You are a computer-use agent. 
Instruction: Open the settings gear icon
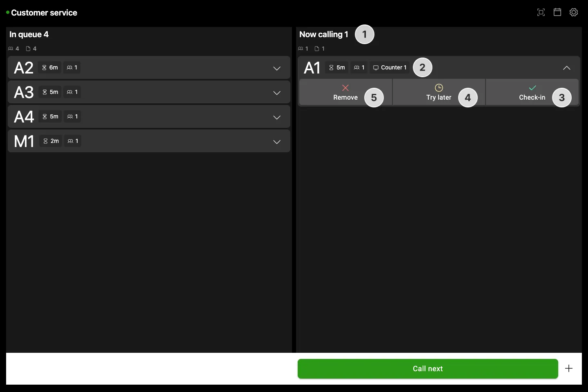point(574,12)
